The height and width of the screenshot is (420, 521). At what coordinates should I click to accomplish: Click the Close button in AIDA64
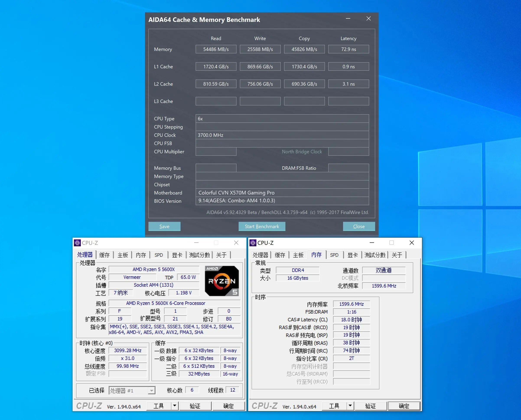[x=359, y=226]
